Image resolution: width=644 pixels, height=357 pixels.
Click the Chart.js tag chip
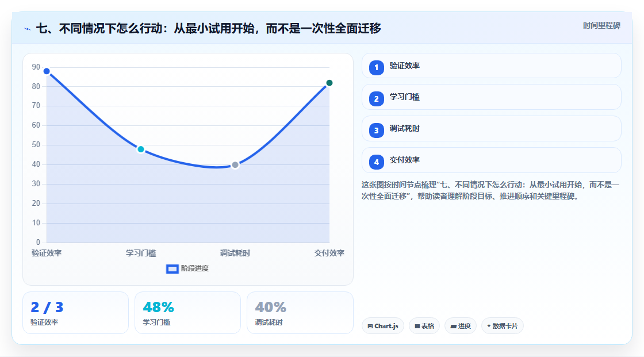coord(383,326)
